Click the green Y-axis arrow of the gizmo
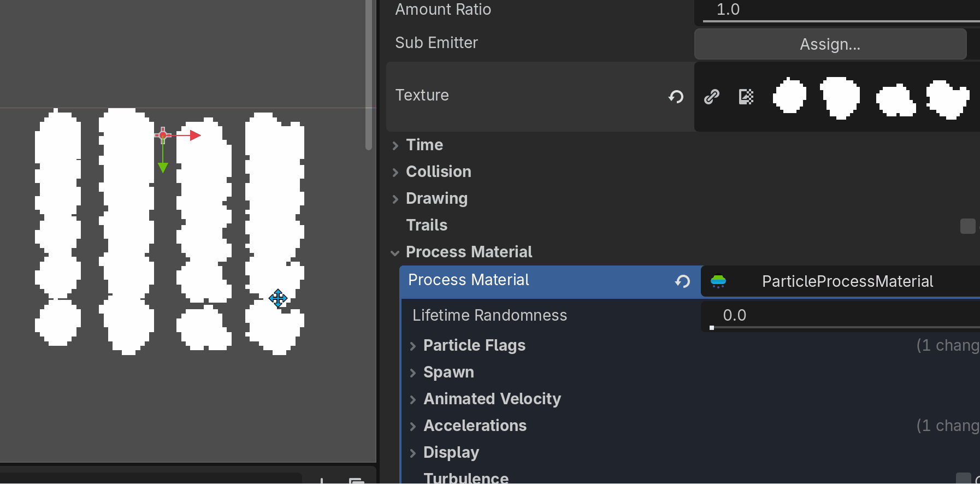This screenshot has height=484, width=980. 163,167
